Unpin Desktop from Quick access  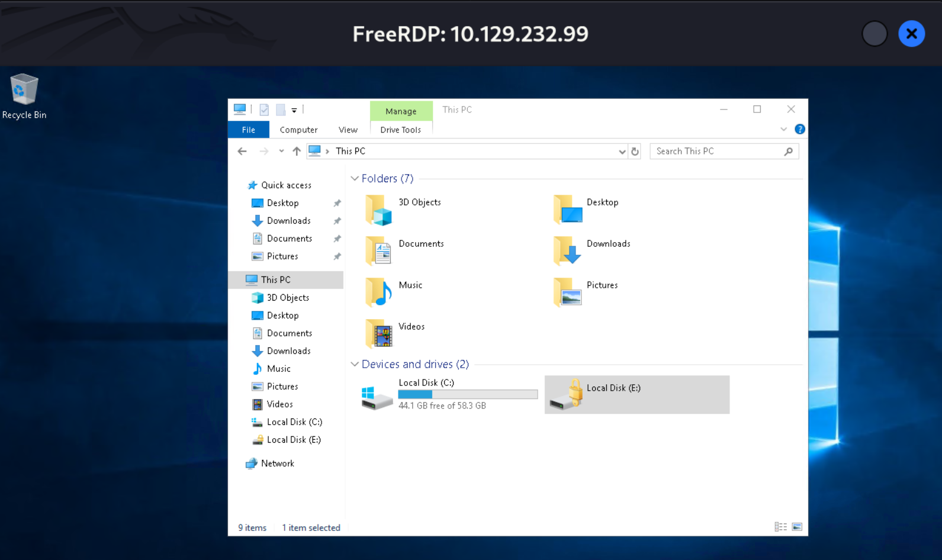pyautogui.click(x=337, y=203)
